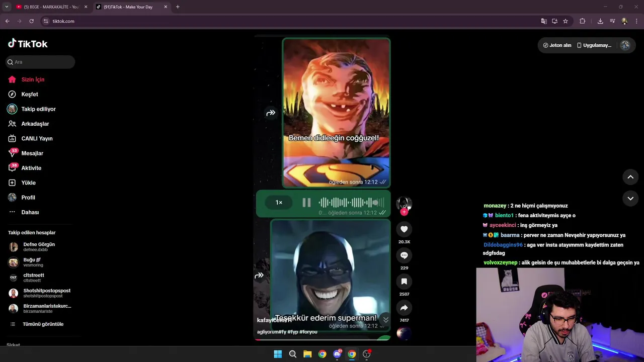Share the video with 7417 shares

tap(404, 308)
